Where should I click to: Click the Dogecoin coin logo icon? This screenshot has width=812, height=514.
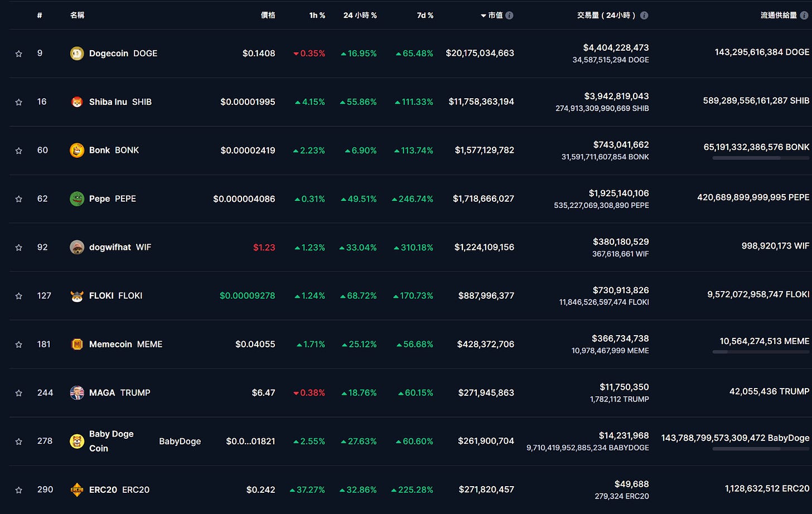click(77, 54)
